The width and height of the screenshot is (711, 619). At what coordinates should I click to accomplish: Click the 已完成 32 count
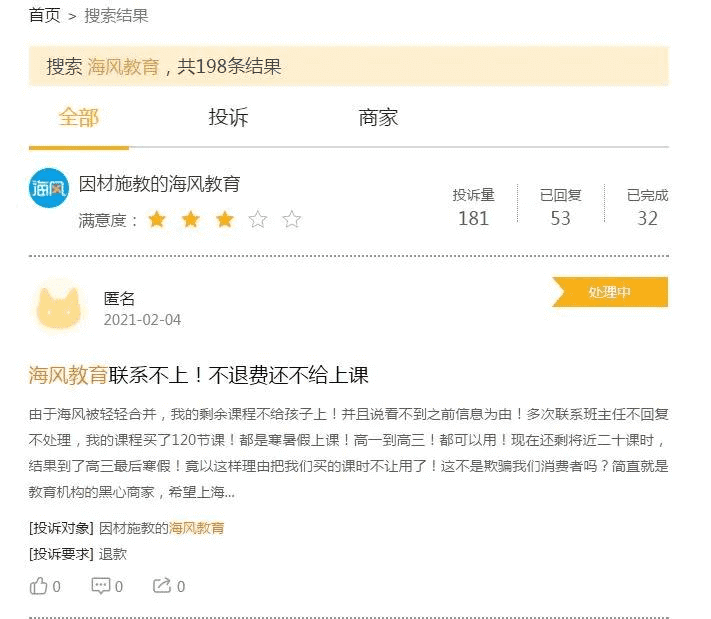coord(647,207)
